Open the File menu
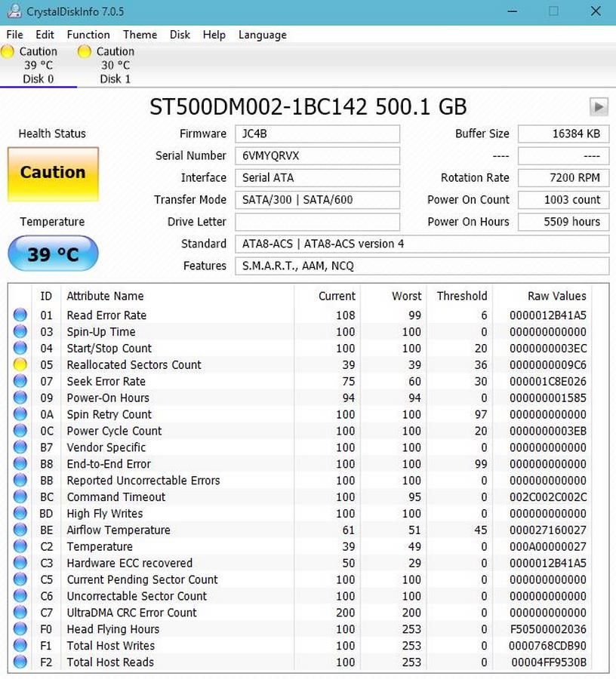 point(15,35)
